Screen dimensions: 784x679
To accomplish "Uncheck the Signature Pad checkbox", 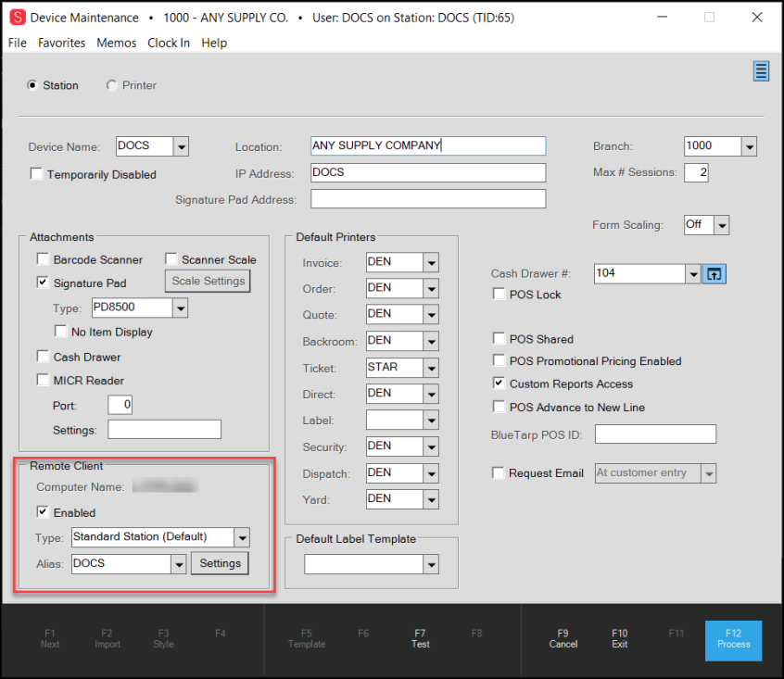I will (43, 283).
